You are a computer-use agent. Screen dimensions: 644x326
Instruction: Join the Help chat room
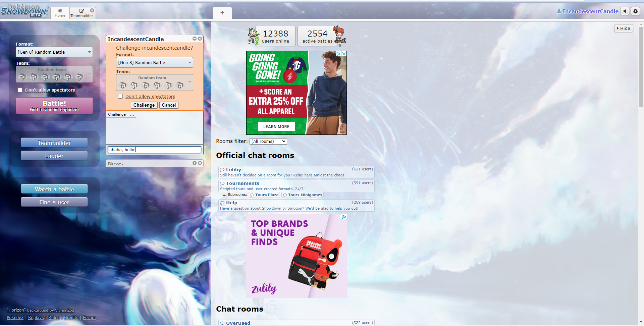tap(296, 205)
